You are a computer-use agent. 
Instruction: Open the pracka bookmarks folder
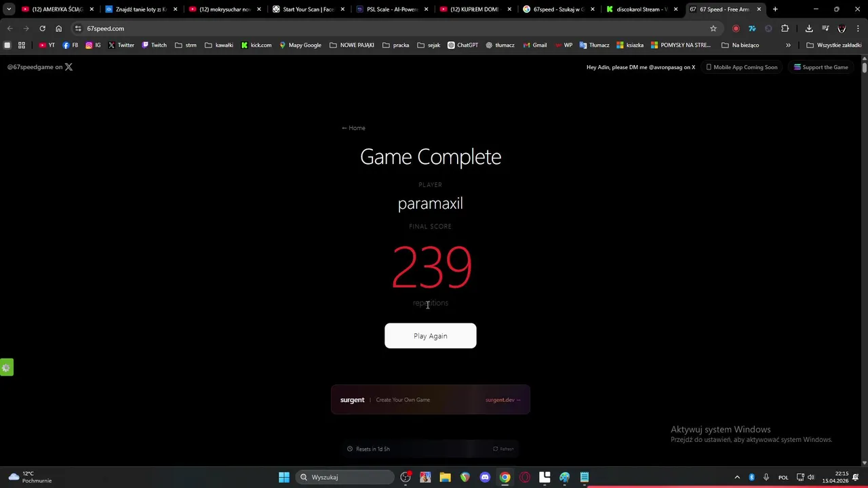(x=395, y=45)
